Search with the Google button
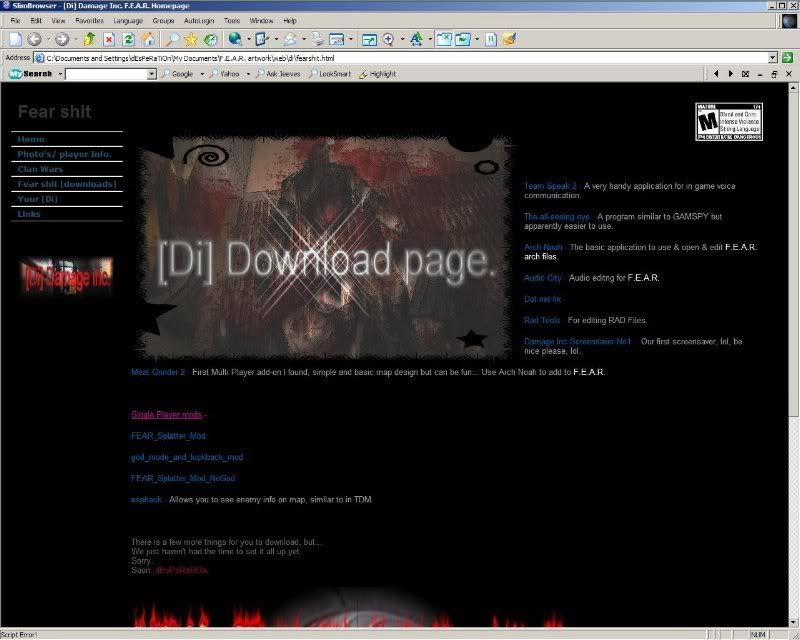The height and width of the screenshot is (640, 800). point(178,74)
